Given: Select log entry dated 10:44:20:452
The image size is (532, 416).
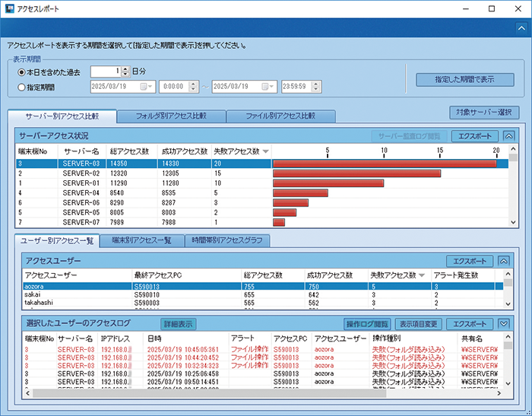Looking at the screenshot, I should [x=263, y=357].
